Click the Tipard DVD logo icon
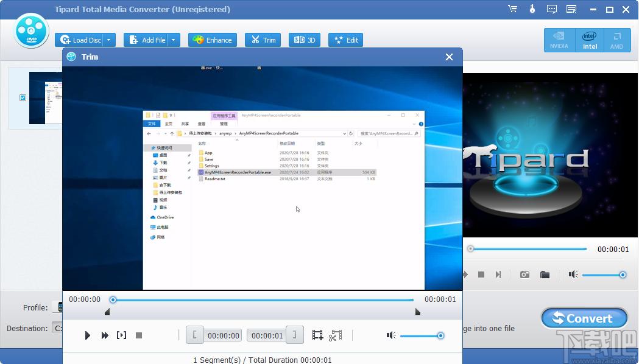This screenshot has height=364, width=639. click(32, 31)
